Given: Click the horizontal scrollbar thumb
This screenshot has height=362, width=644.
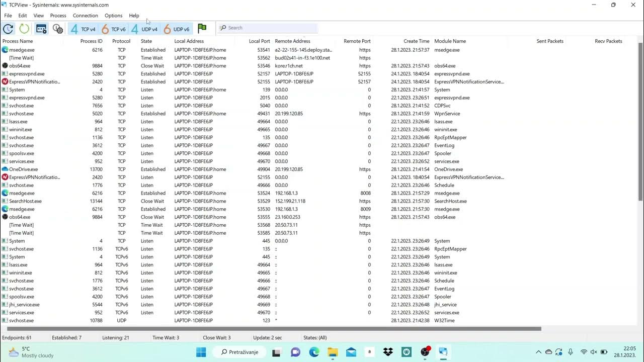Looking at the screenshot, I should (x=274, y=329).
